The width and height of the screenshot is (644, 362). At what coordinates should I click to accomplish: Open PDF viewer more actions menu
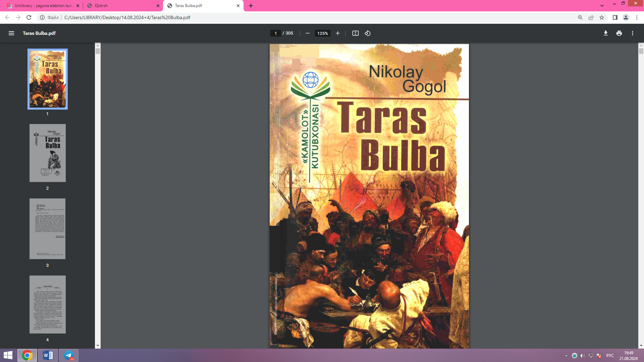coord(633,33)
